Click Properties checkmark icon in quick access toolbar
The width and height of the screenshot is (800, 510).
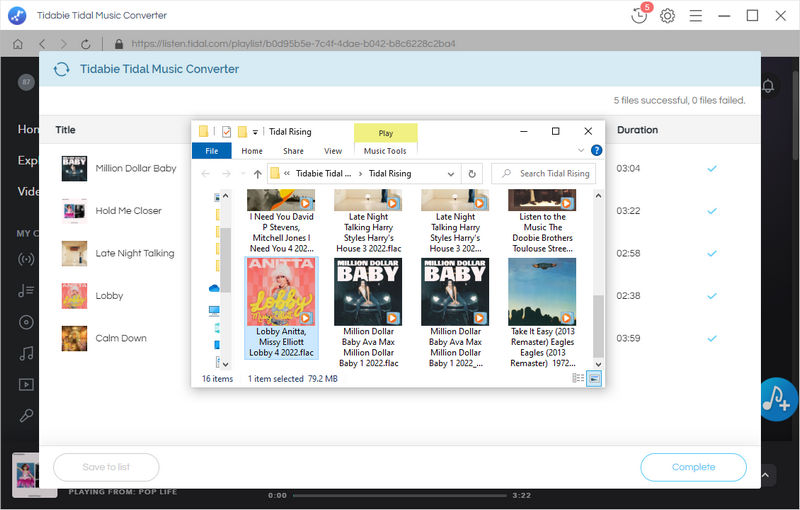[x=227, y=132]
